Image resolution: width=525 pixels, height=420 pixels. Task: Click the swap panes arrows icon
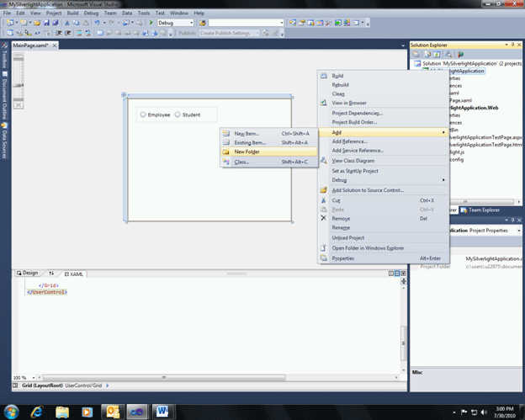(51, 274)
